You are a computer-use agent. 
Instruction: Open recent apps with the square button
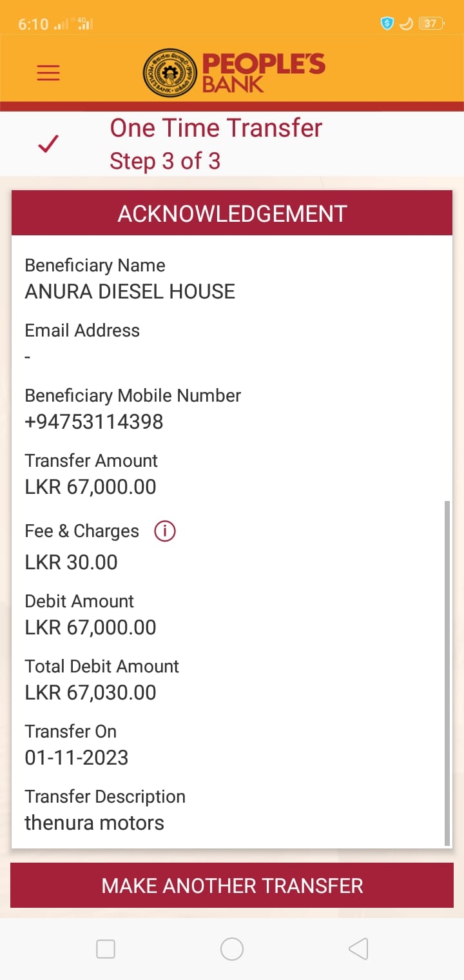106,949
